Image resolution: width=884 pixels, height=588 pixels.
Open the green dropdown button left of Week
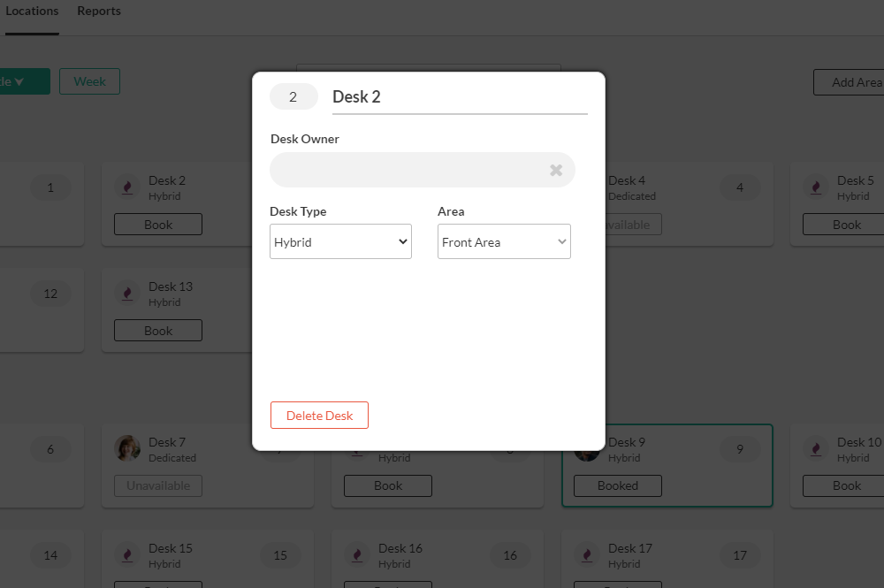[25, 81]
